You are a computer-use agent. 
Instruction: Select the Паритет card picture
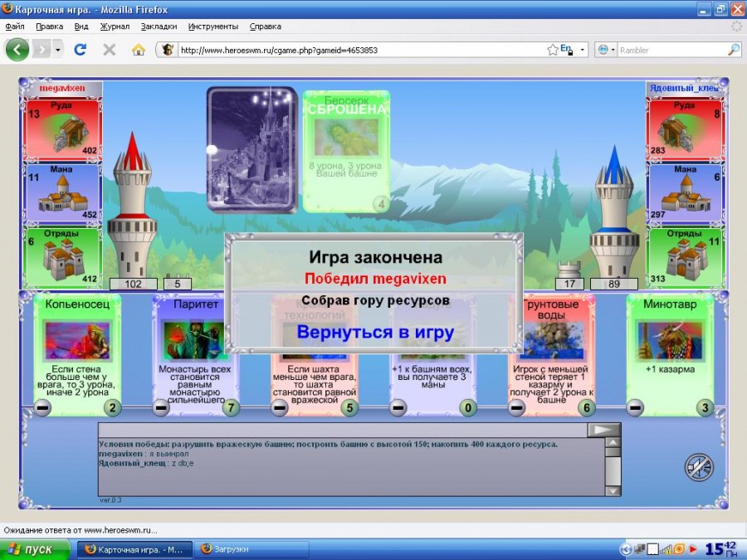(x=194, y=340)
